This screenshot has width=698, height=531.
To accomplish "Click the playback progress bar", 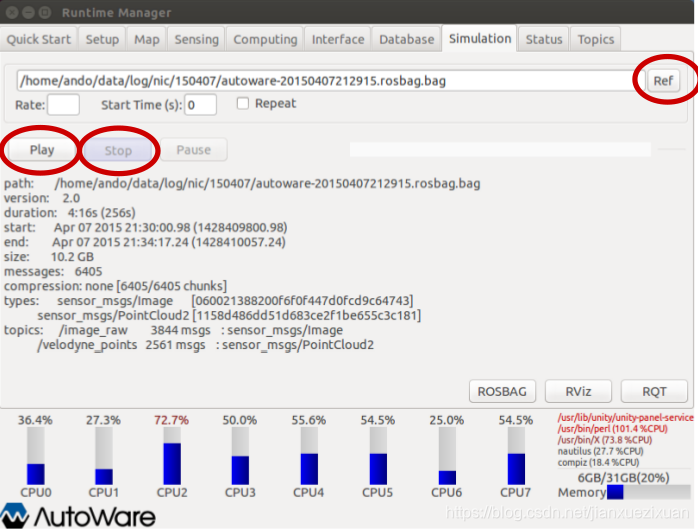I will coord(500,150).
